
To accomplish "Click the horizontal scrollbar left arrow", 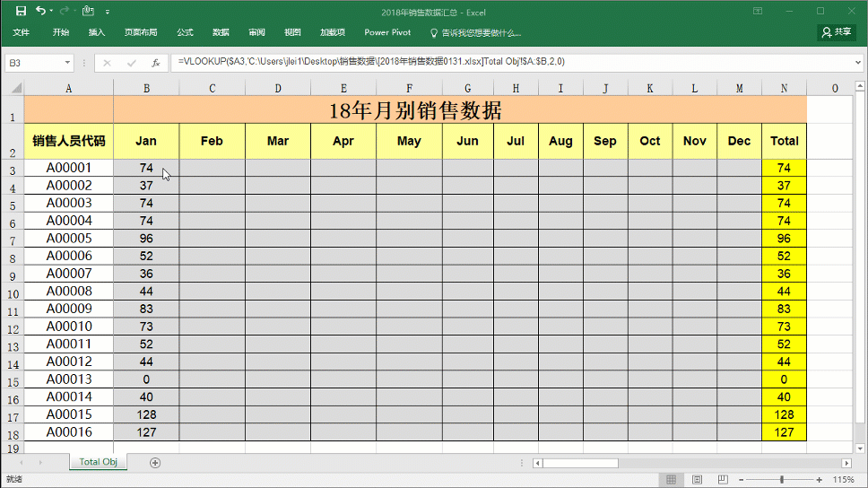I will point(537,463).
